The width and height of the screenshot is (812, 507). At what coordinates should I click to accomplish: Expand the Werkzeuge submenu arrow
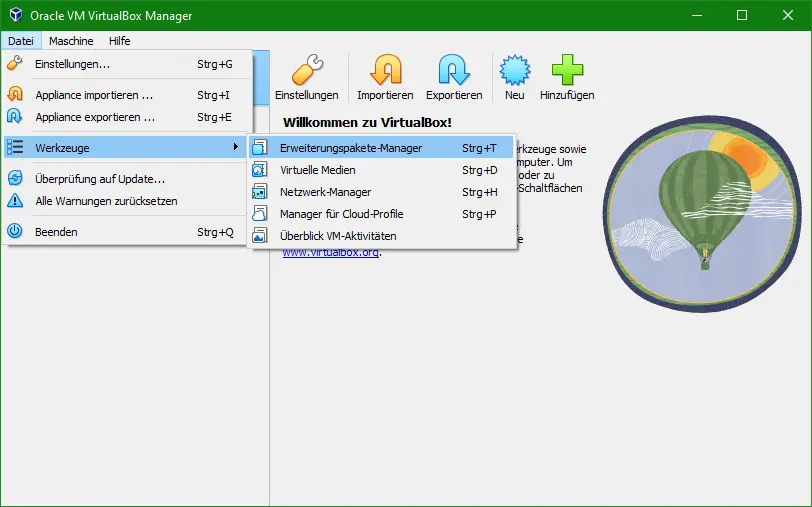(236, 148)
